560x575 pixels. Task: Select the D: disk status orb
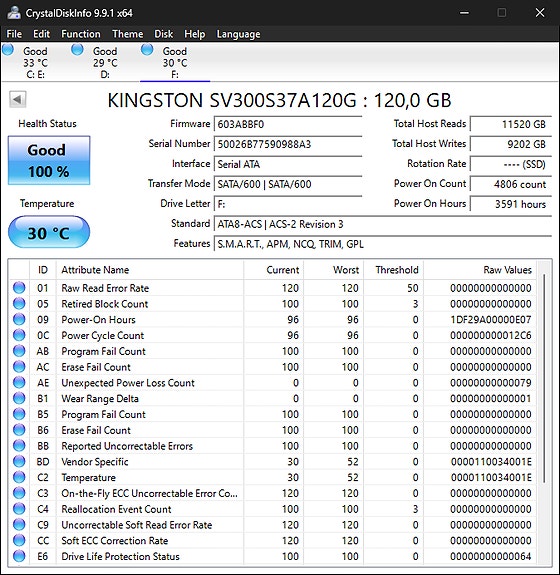(x=77, y=49)
